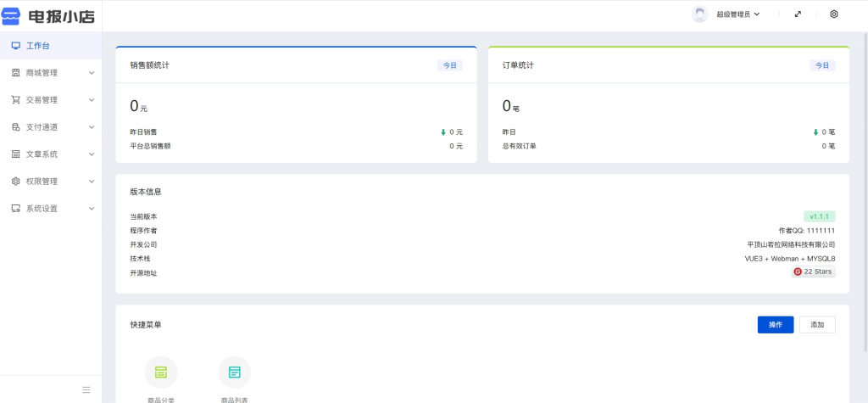868x403 pixels.
Task: Open the 超级管理员 user dropdown
Action: [x=737, y=14]
